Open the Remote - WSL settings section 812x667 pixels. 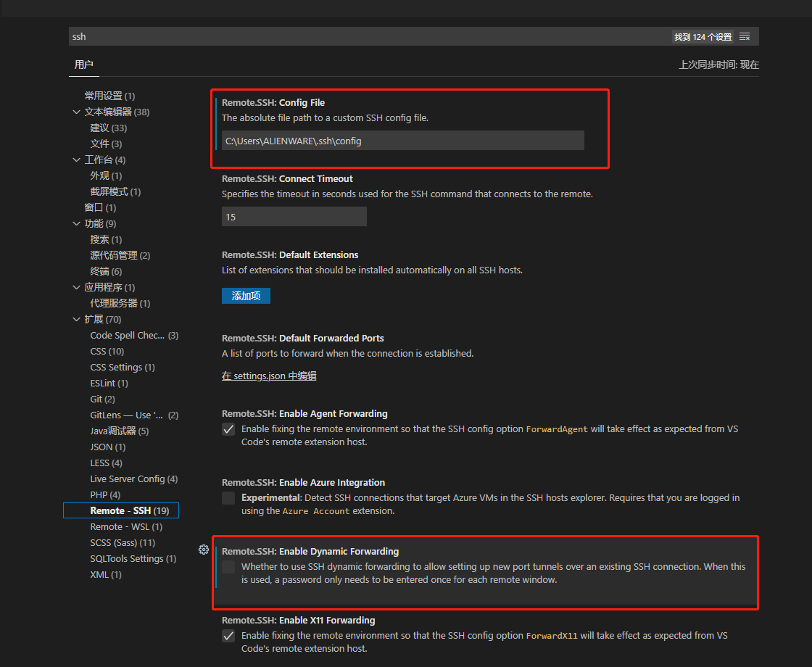pos(120,526)
